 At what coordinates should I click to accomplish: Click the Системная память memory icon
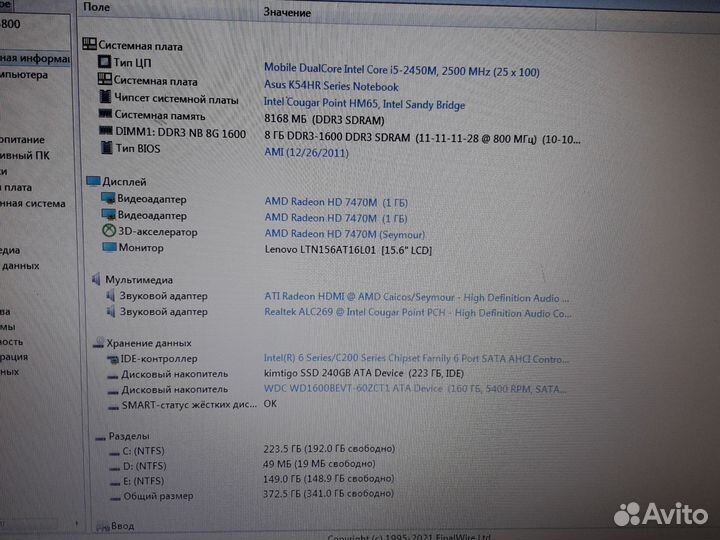(x=105, y=113)
